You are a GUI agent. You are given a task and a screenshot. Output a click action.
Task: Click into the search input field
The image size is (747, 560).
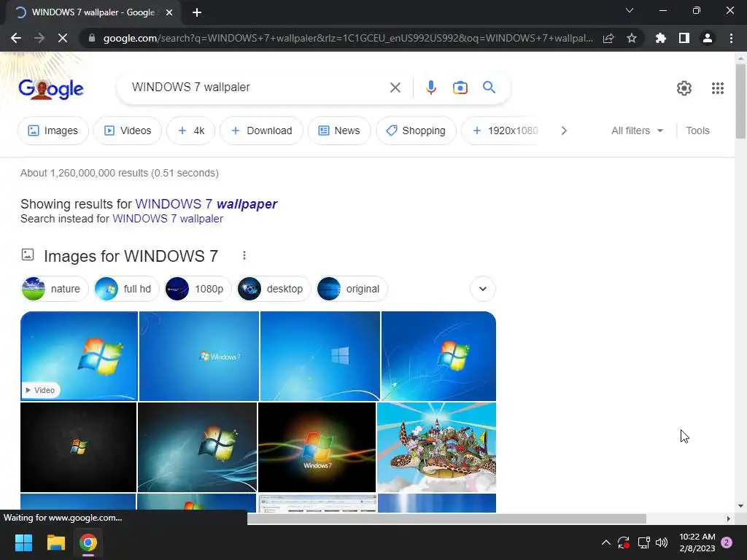(258, 87)
